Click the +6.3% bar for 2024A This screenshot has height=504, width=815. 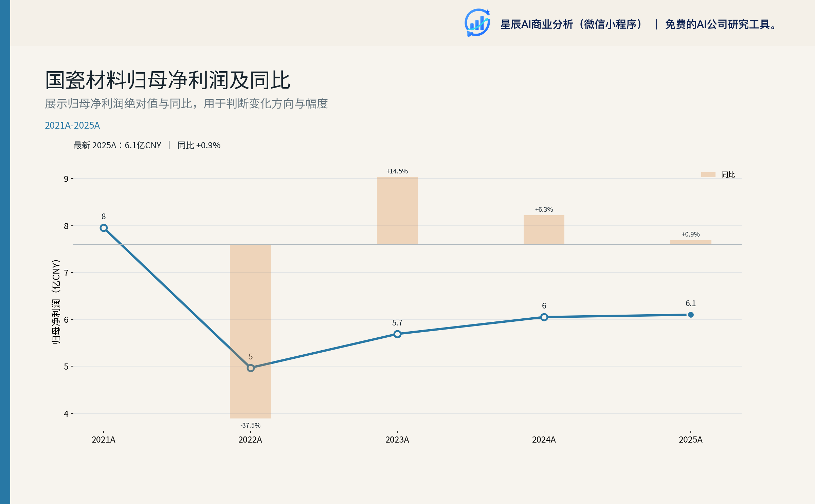(x=544, y=230)
